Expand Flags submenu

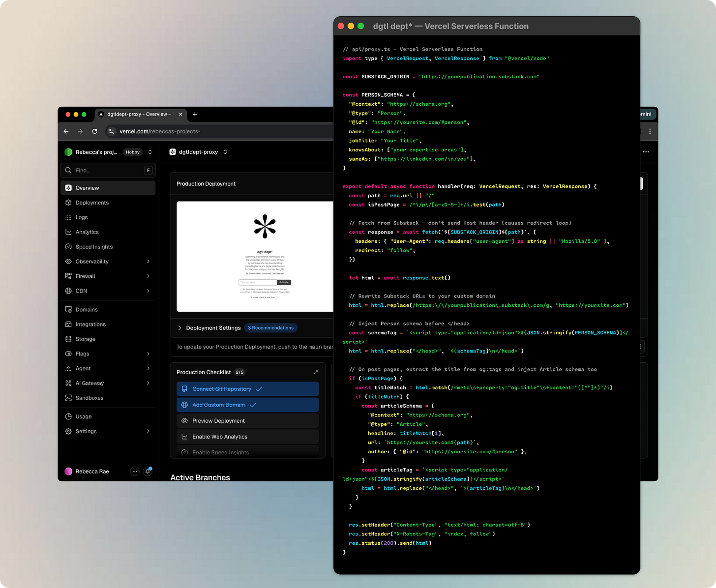click(x=148, y=354)
